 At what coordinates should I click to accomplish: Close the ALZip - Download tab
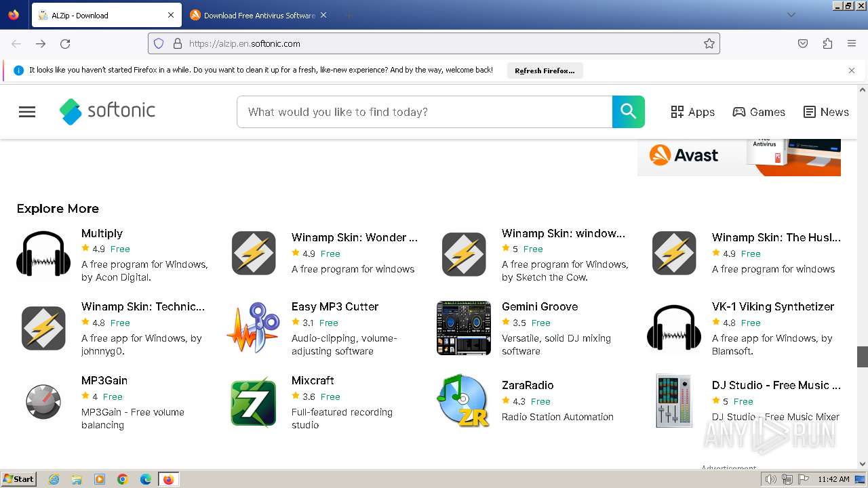[x=171, y=15]
